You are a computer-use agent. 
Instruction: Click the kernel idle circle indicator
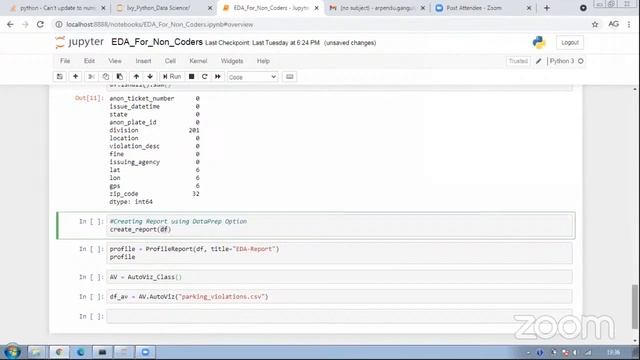point(581,61)
